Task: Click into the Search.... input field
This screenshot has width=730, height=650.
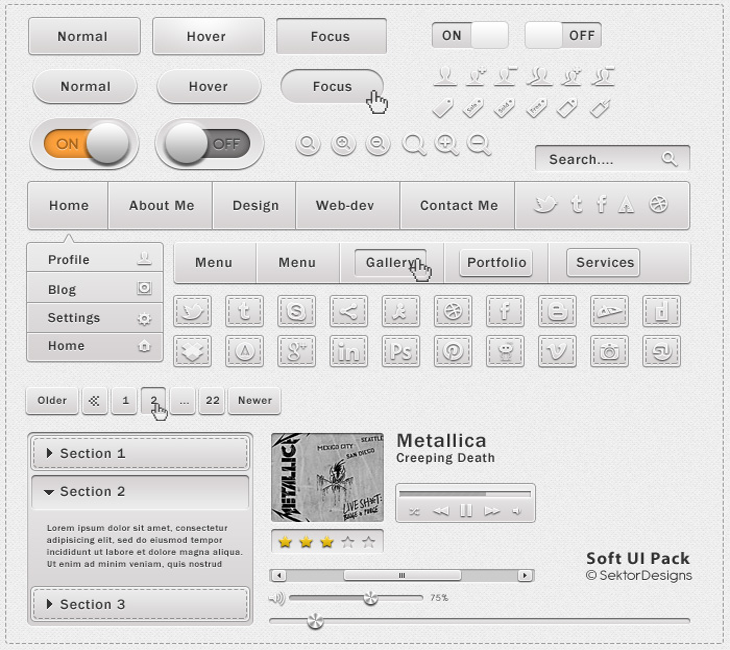Action: [612, 159]
